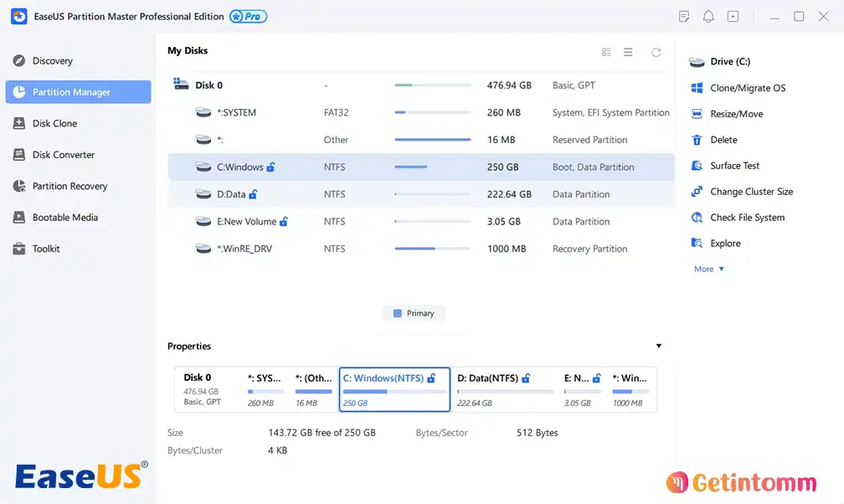844x504 pixels.
Task: Run Surface Test on drive
Action: (726, 165)
